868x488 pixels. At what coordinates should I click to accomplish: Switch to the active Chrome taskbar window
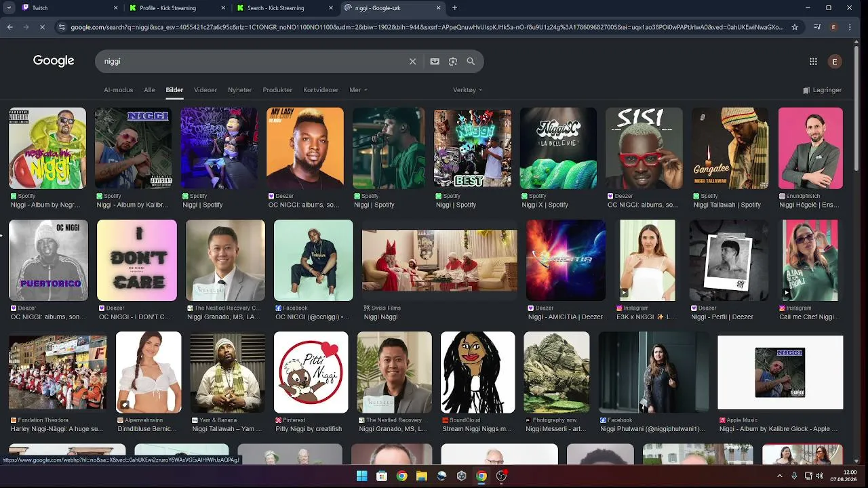click(x=481, y=476)
